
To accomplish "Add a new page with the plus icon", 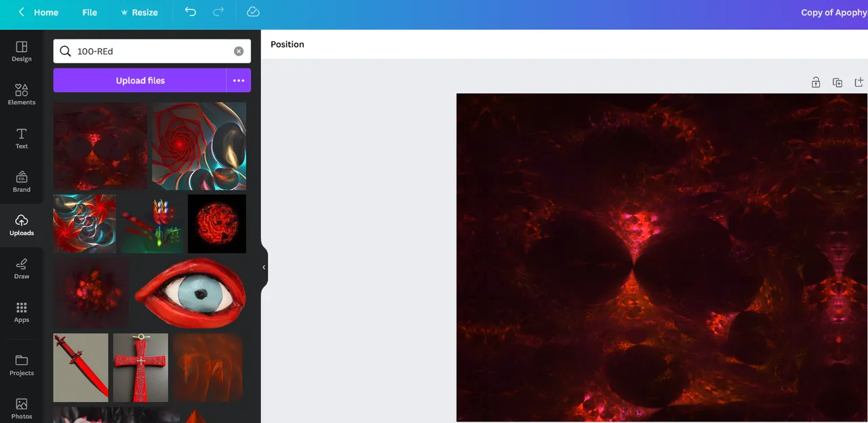I will click(859, 82).
